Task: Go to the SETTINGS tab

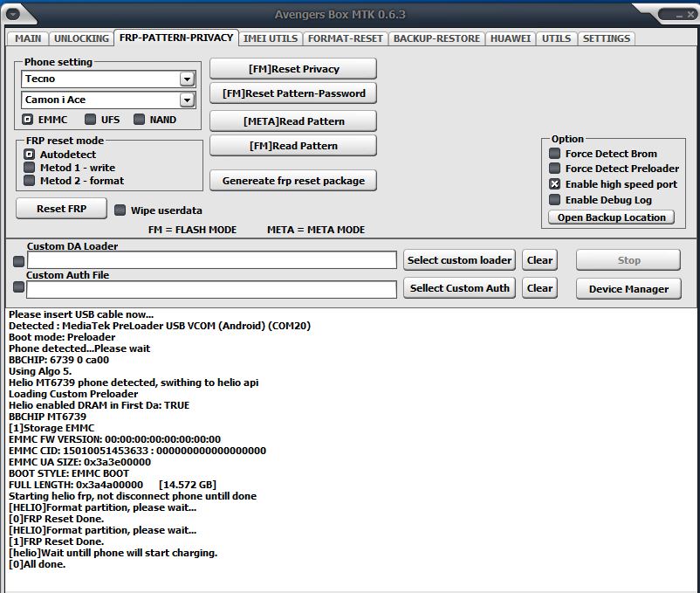Action: [607, 38]
